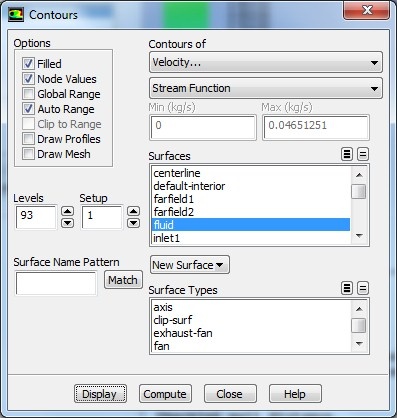Toggle the Clip to Range checkbox
This screenshot has height=418, width=397.
(28, 124)
